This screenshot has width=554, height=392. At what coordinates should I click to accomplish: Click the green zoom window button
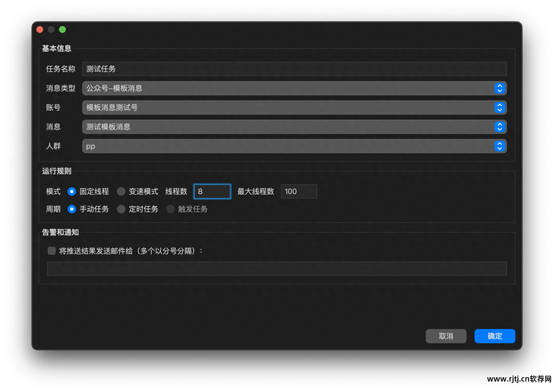(x=62, y=29)
